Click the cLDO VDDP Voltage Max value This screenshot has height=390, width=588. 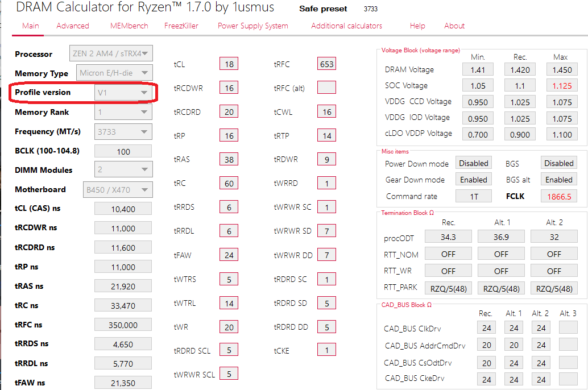[x=562, y=134]
